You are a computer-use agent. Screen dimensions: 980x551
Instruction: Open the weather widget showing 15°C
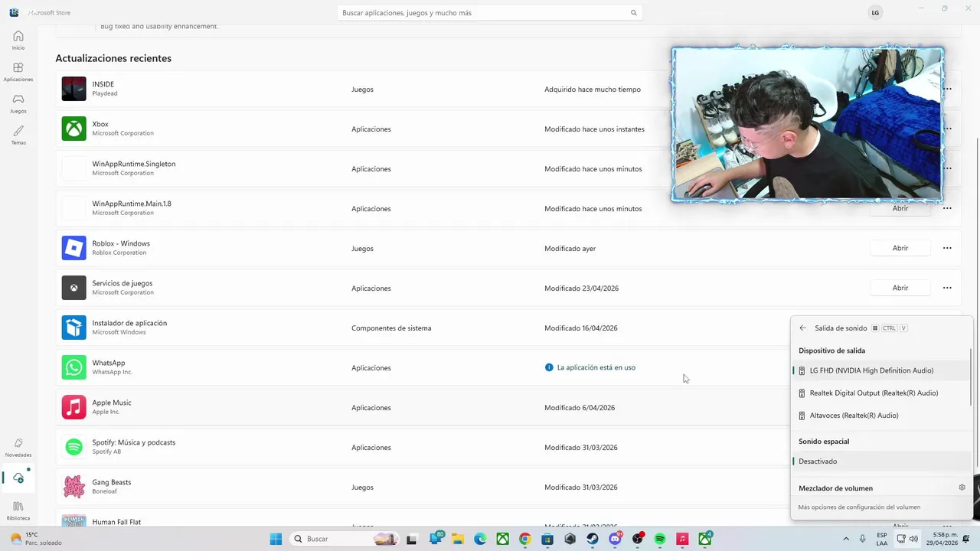(34, 539)
